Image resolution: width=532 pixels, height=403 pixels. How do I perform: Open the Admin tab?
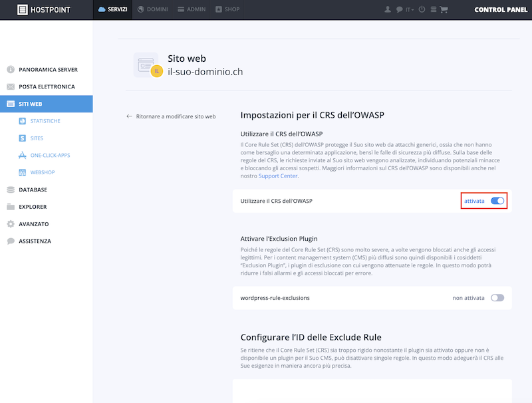point(192,9)
